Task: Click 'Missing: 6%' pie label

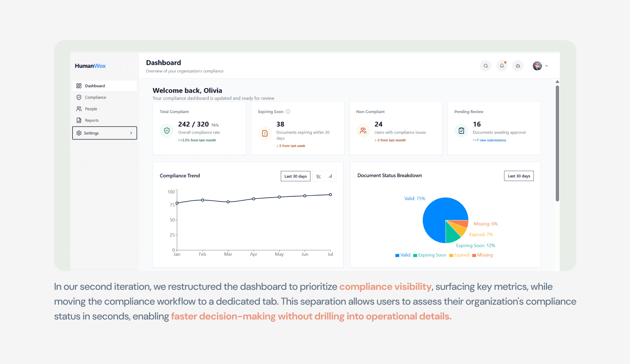Action: coord(486,224)
